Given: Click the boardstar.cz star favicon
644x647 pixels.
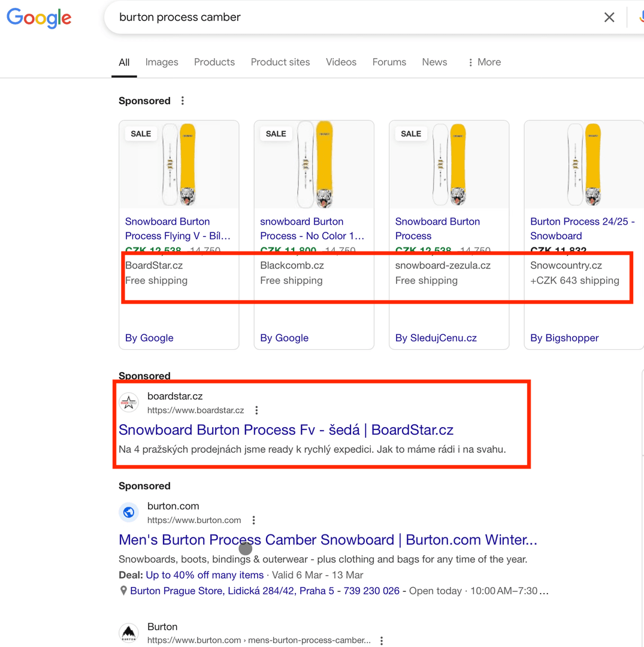Looking at the screenshot, I should (x=129, y=403).
